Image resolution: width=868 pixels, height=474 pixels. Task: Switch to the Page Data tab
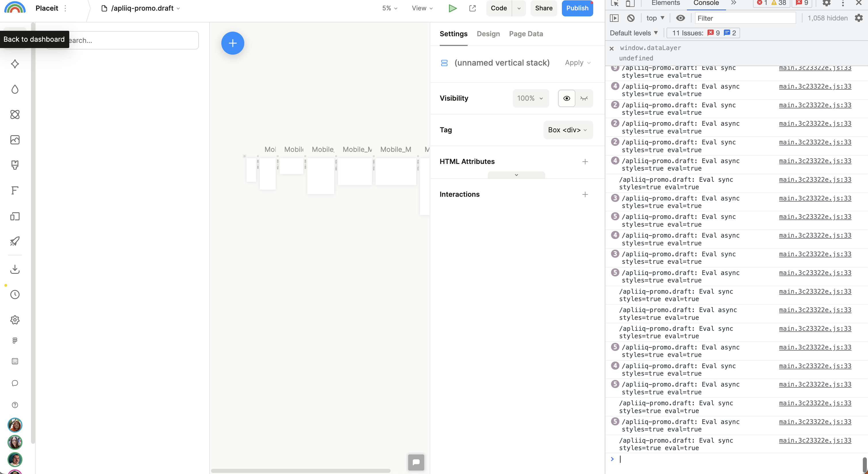[x=526, y=34]
